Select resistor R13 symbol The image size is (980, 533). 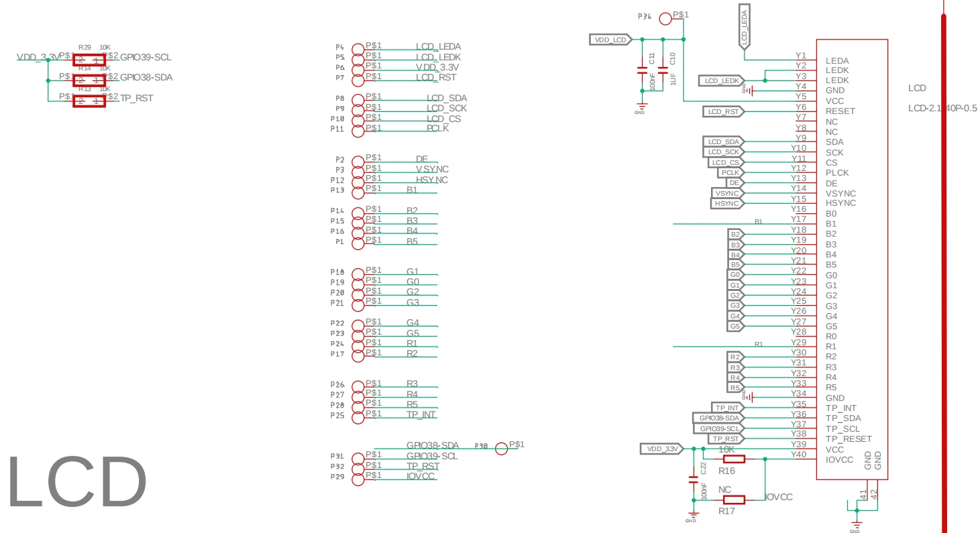tap(89, 101)
